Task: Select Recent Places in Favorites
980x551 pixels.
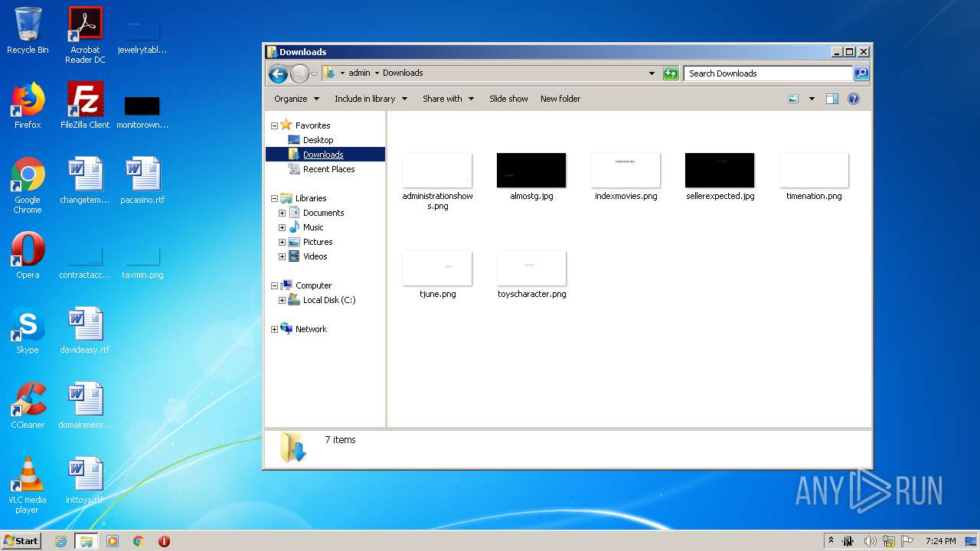Action: 328,169
